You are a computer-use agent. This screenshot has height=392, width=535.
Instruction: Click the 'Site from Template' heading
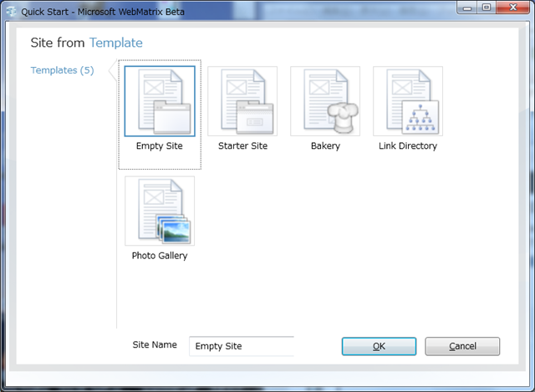[87, 43]
